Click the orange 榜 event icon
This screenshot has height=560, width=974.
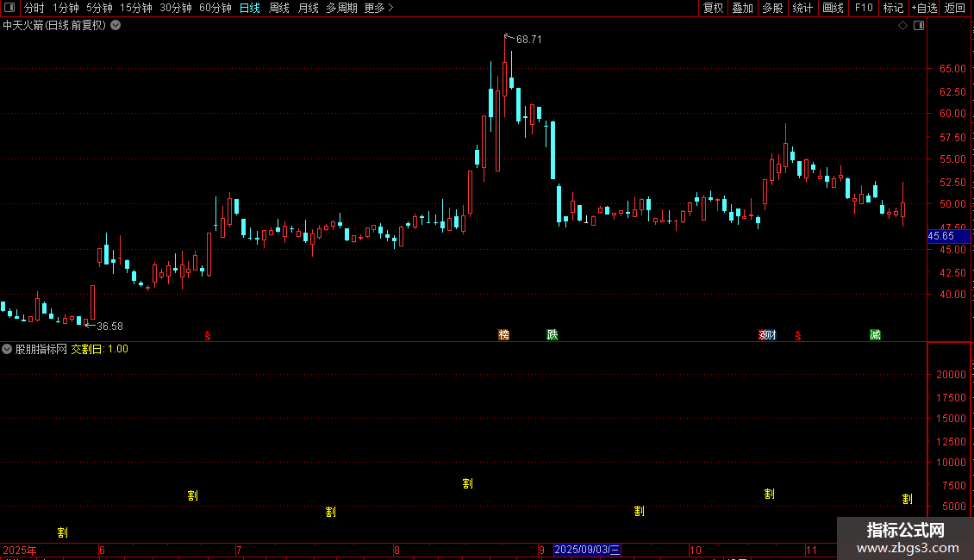coord(503,335)
